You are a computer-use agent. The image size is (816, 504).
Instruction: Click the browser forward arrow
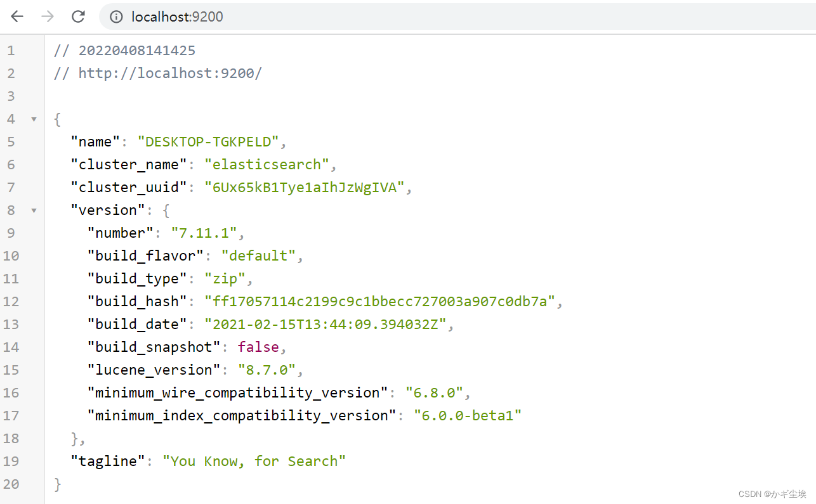click(x=48, y=16)
